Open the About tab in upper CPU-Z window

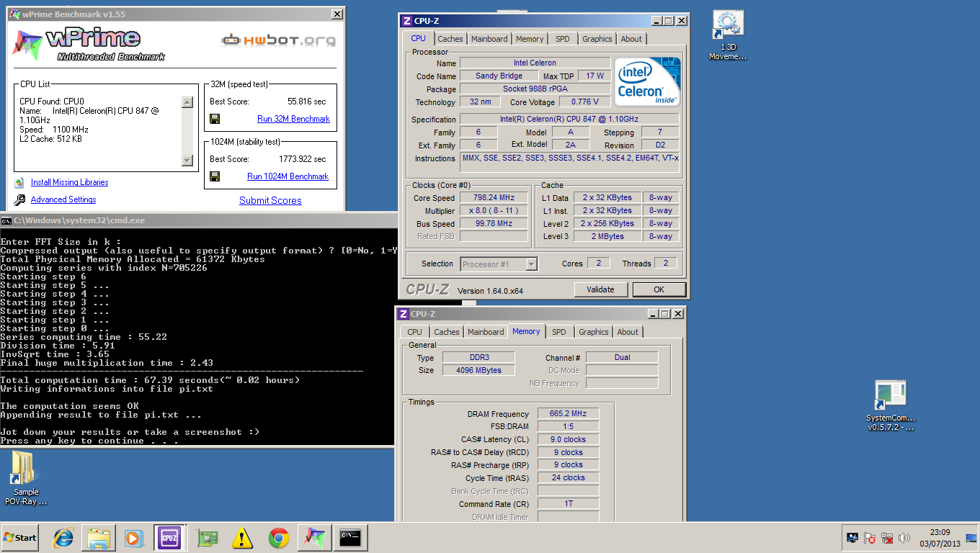point(631,39)
